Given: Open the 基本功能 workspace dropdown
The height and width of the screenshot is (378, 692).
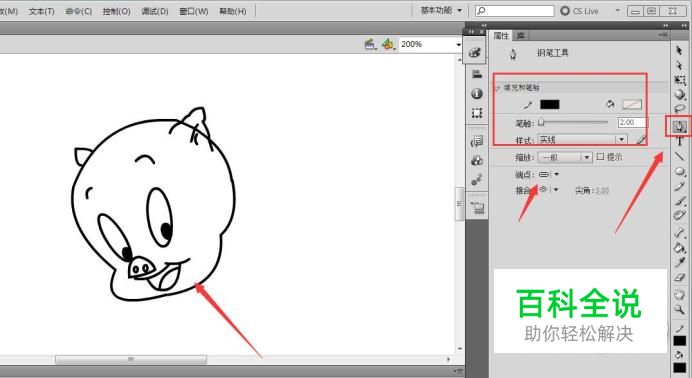Looking at the screenshot, I should pos(441,11).
